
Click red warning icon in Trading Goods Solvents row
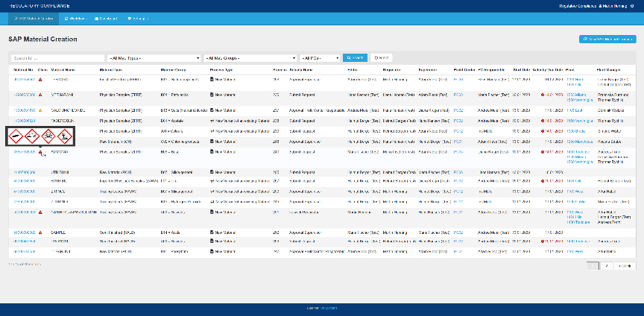[x=40, y=212]
